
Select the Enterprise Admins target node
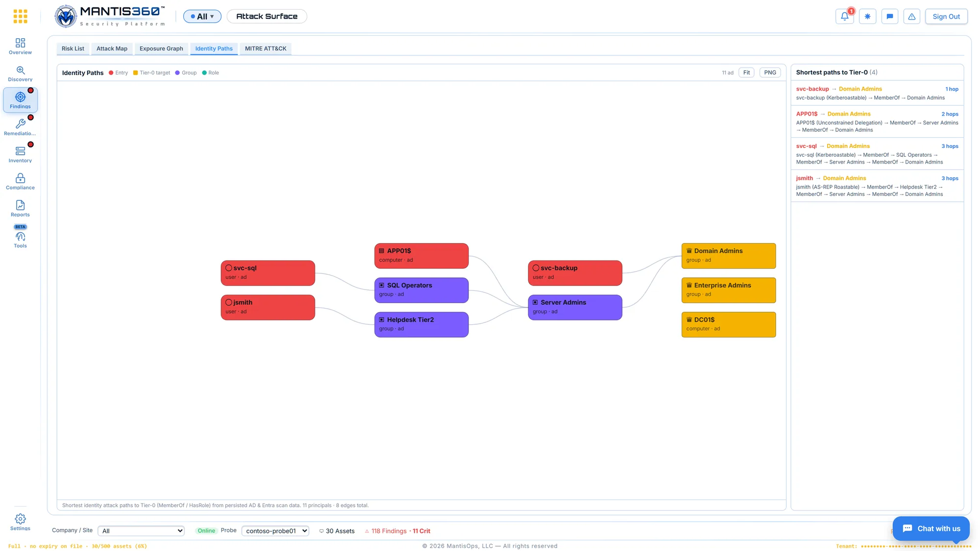[729, 290]
